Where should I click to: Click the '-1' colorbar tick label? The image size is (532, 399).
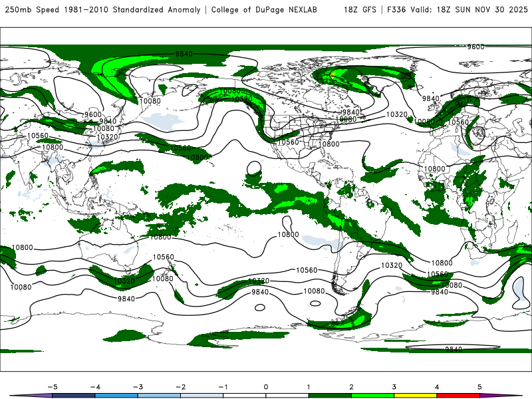[x=223, y=387]
